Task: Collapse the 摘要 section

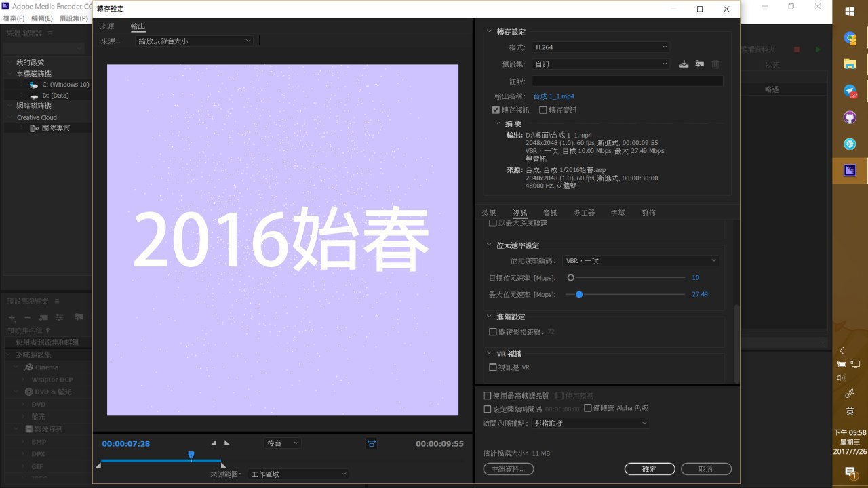Action: click(x=498, y=124)
